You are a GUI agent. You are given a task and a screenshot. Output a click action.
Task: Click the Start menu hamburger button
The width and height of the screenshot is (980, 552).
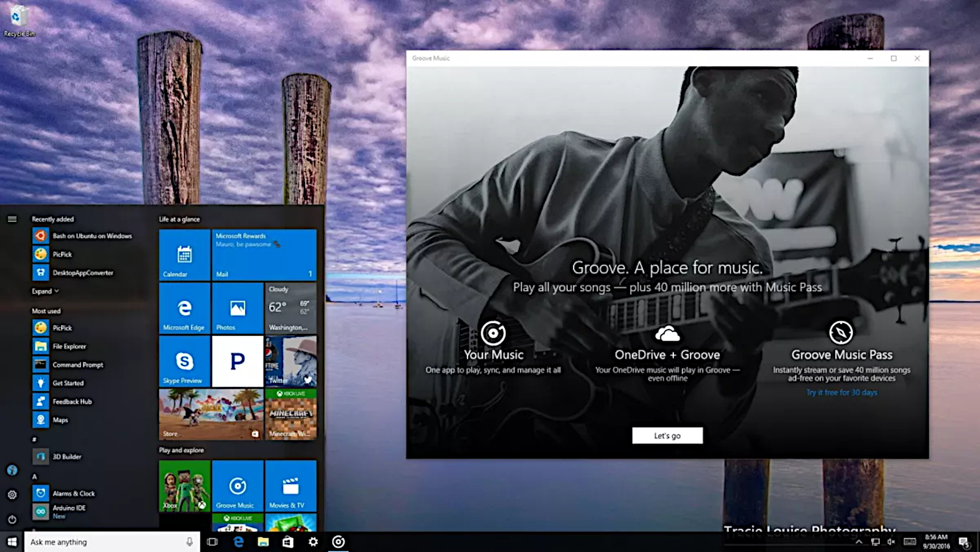point(12,219)
